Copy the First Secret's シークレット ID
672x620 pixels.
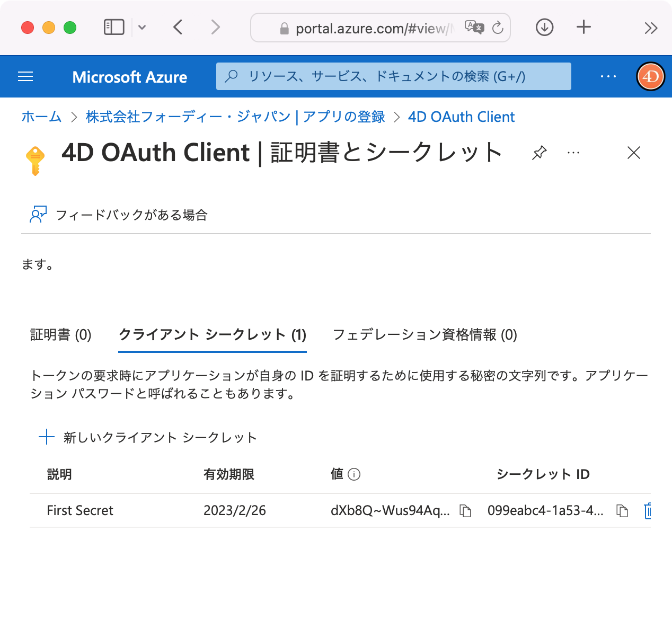(622, 511)
